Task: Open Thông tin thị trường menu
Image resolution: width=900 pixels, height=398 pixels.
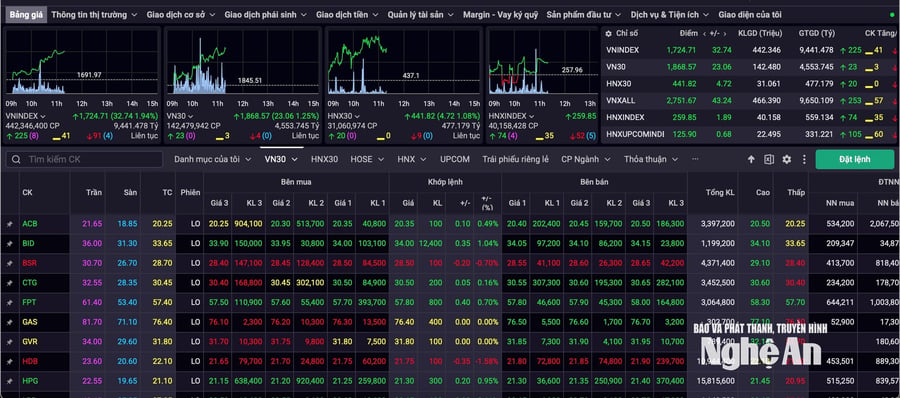Action: pos(95,14)
